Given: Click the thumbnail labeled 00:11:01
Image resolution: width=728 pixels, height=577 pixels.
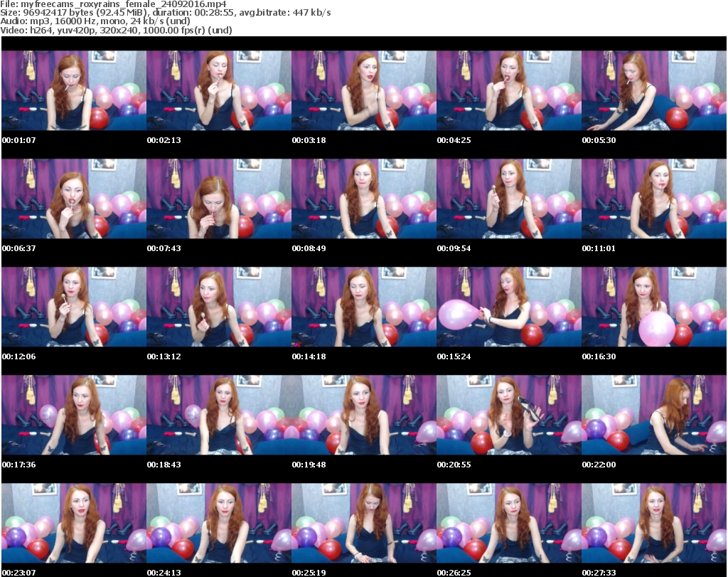Looking at the screenshot, I should coord(653,198).
